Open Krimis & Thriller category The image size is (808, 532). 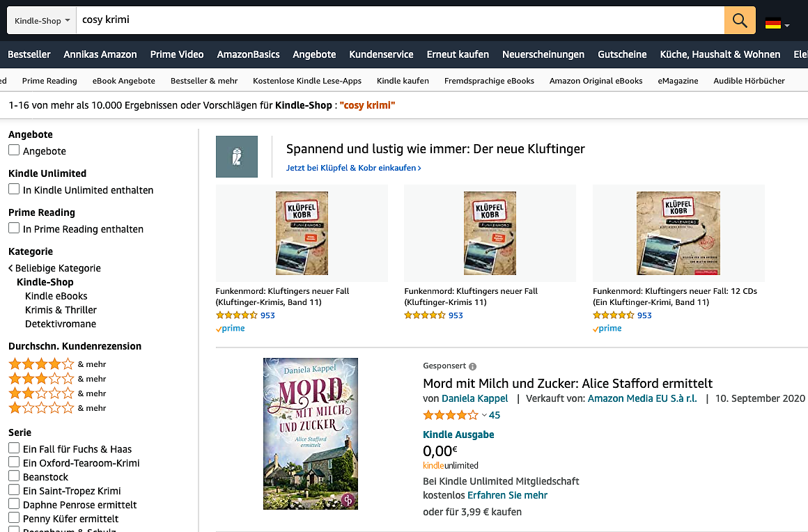[x=61, y=310]
